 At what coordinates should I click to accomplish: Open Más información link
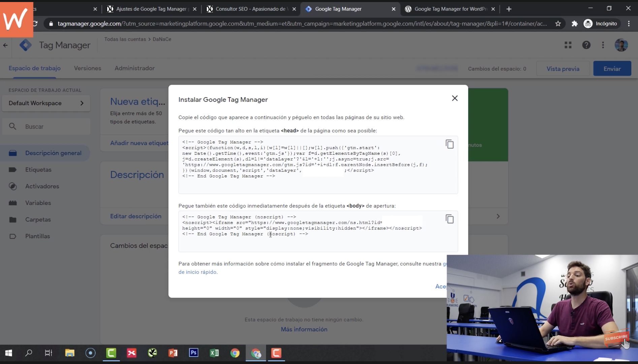click(304, 329)
